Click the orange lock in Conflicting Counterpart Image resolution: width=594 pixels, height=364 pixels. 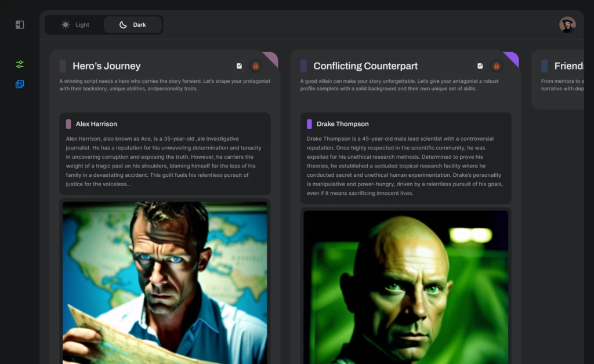pos(497,66)
